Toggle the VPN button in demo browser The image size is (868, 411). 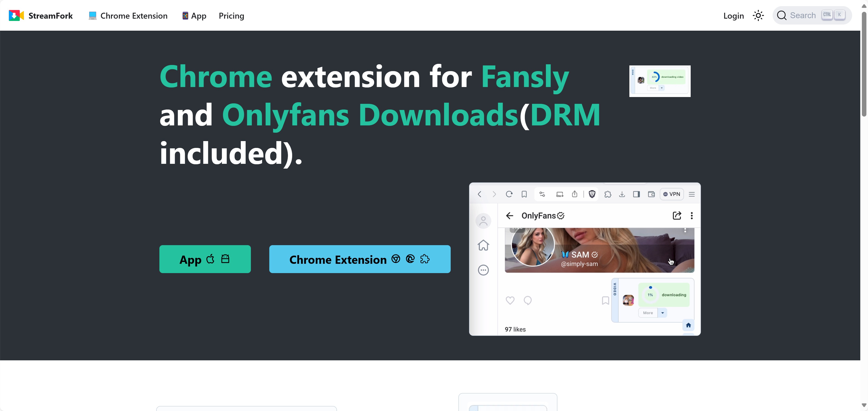click(x=672, y=194)
